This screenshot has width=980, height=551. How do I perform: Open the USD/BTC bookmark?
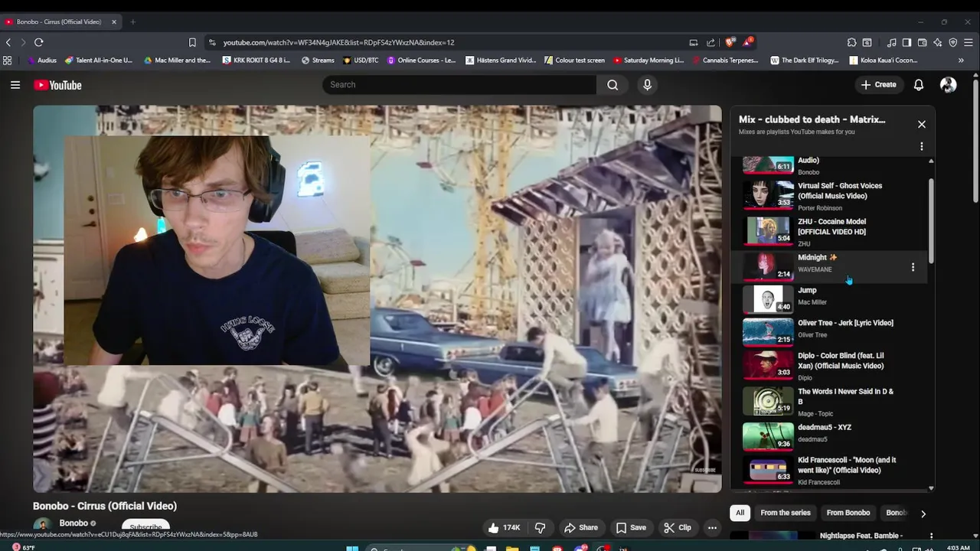(361, 60)
